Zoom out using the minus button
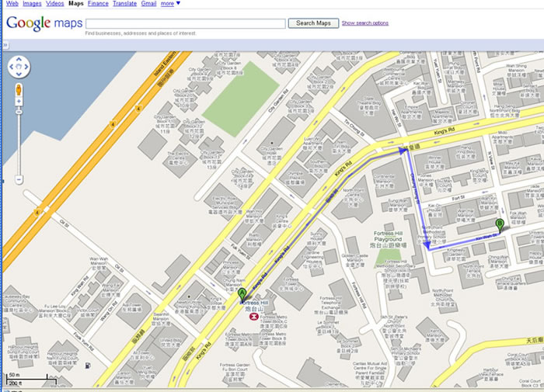This screenshot has height=392, width=544. coord(19,180)
